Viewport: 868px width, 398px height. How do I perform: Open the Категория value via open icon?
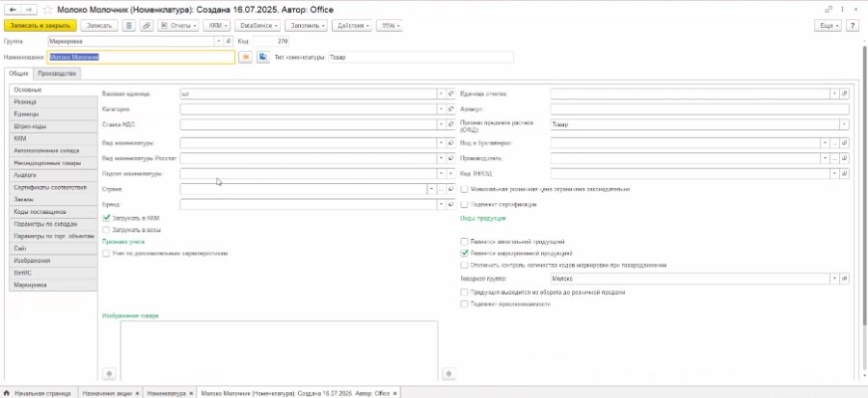[450, 110]
